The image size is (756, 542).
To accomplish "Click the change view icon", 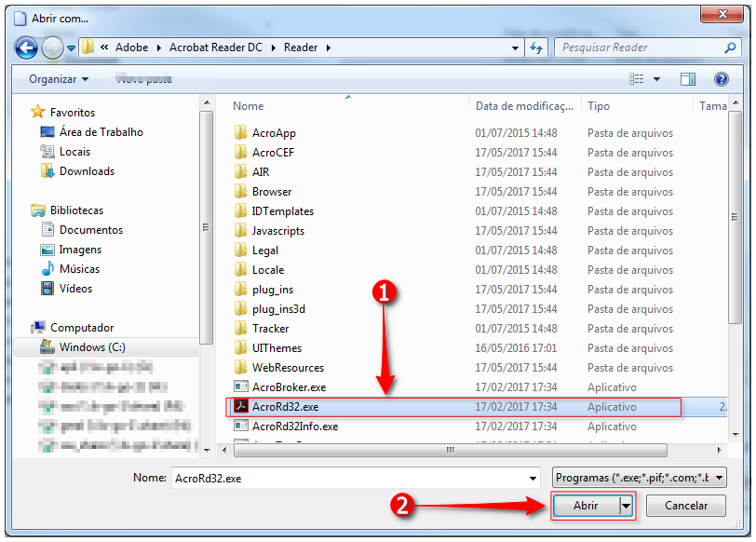I will [x=637, y=78].
